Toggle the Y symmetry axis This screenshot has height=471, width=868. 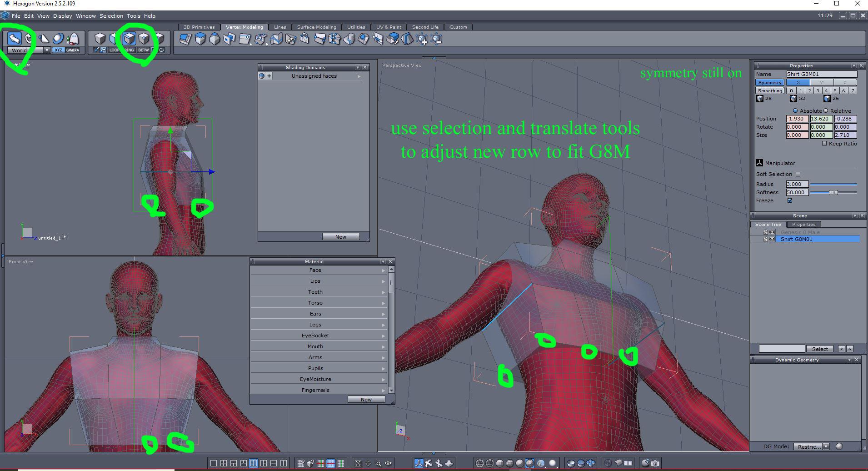(x=822, y=82)
